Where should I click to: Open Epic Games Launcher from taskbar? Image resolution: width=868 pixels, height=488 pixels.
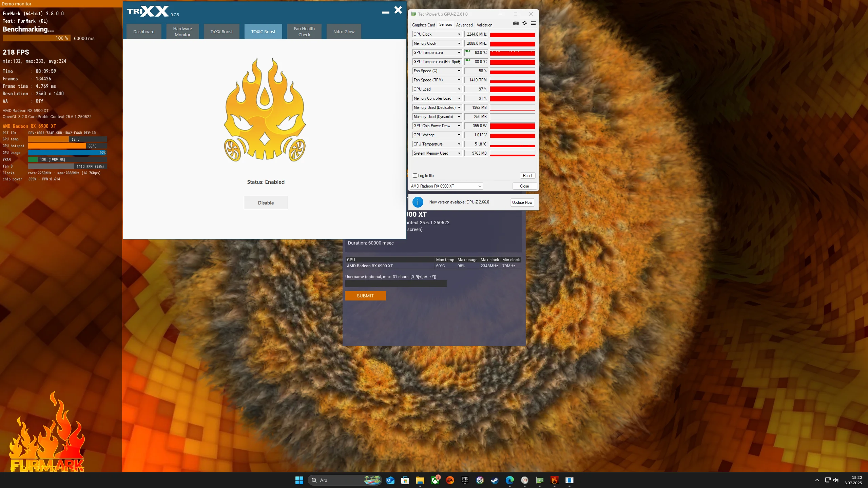[465, 480]
